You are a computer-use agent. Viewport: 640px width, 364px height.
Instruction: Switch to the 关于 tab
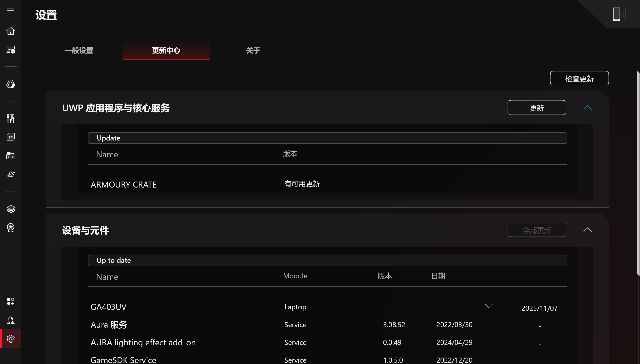[x=253, y=51]
